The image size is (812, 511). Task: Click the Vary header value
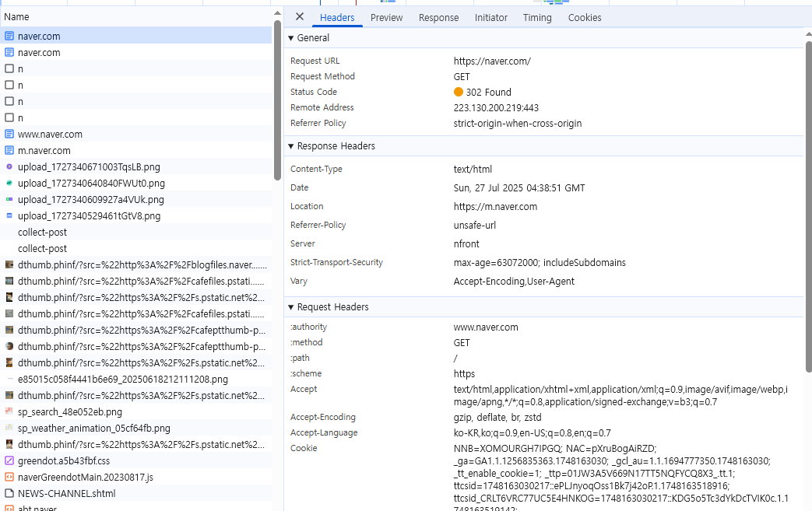click(514, 281)
